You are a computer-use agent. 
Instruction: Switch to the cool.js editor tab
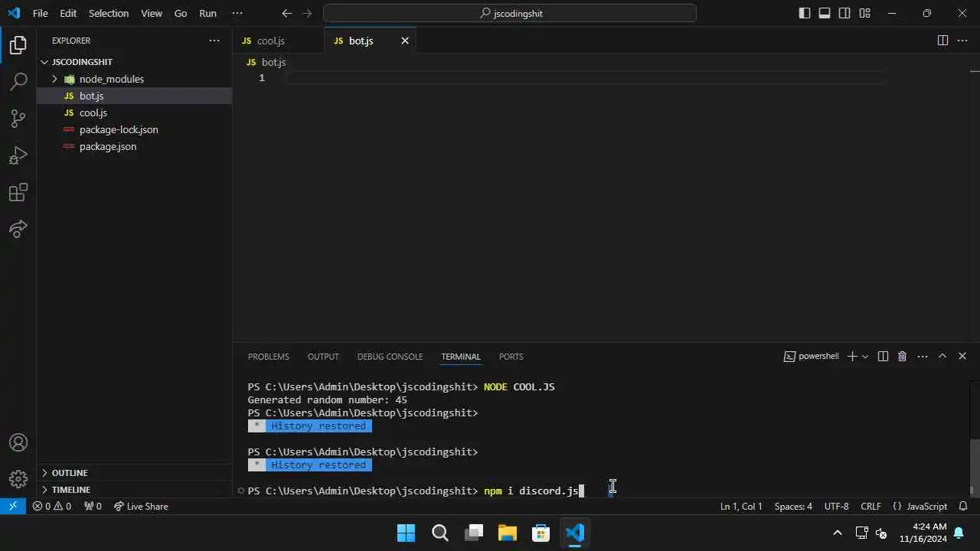tap(278, 41)
